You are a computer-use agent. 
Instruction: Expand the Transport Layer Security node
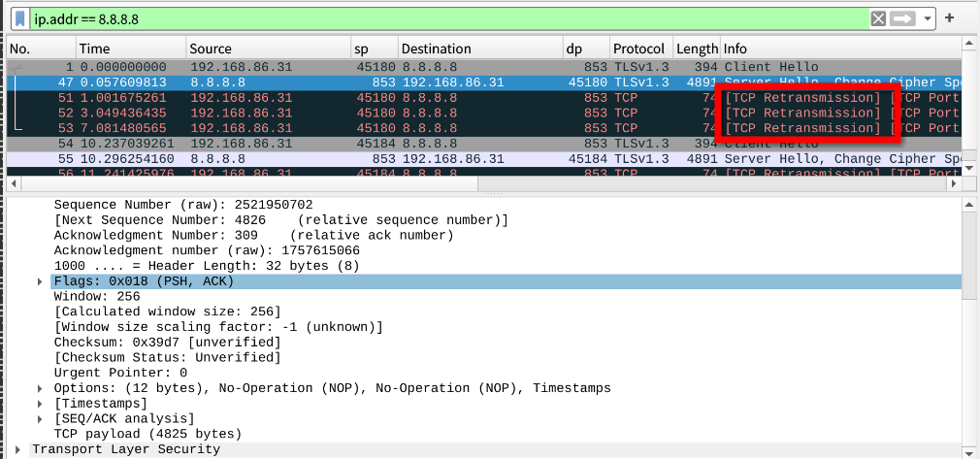pos(17,449)
